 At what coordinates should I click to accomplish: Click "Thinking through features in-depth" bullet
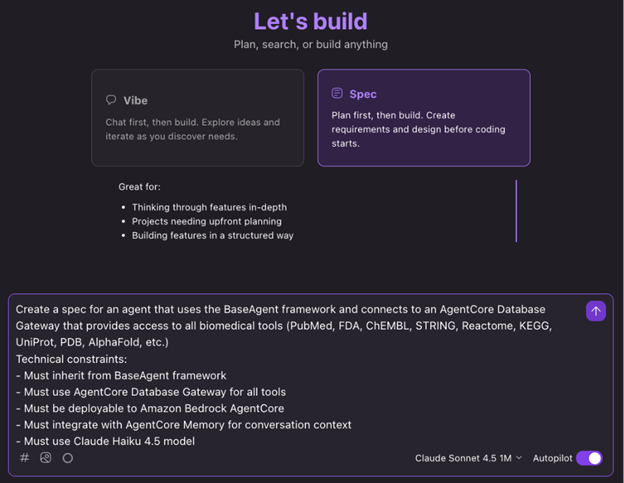click(209, 207)
